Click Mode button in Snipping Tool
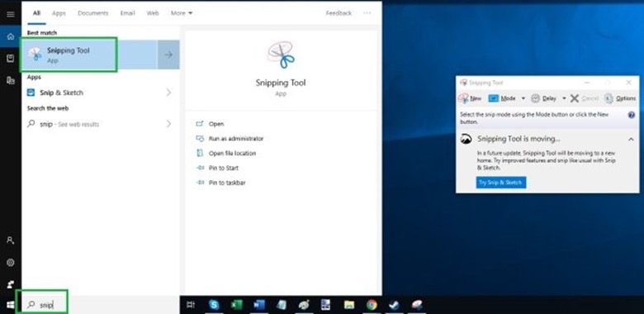Viewport: 644px width, 314px height. (x=501, y=98)
